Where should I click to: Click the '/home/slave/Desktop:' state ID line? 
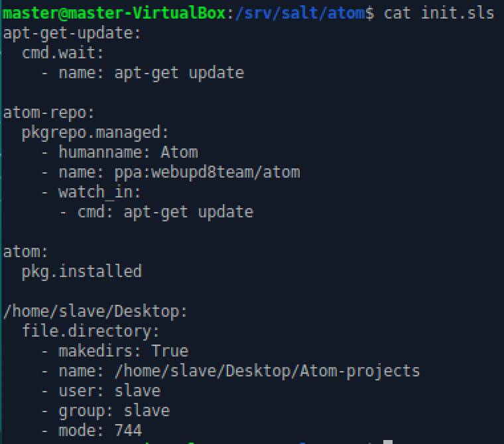[x=95, y=311]
